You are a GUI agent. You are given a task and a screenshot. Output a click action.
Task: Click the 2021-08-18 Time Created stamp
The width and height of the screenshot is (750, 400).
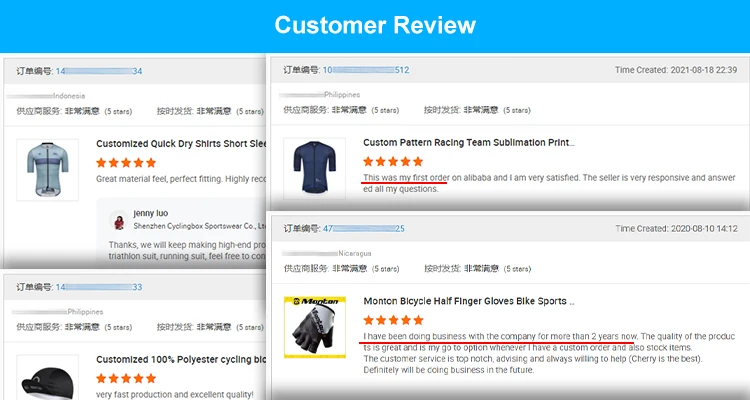pyautogui.click(x=676, y=70)
